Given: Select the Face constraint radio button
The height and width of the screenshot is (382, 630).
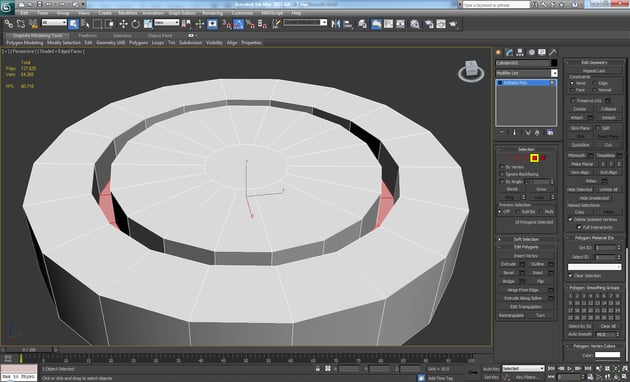Looking at the screenshot, I should pyautogui.click(x=572, y=90).
